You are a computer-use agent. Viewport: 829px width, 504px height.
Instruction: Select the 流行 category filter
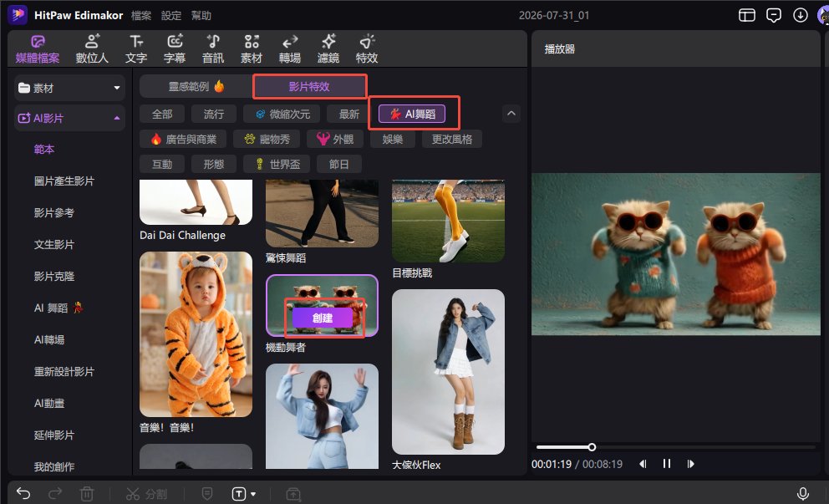pos(214,114)
